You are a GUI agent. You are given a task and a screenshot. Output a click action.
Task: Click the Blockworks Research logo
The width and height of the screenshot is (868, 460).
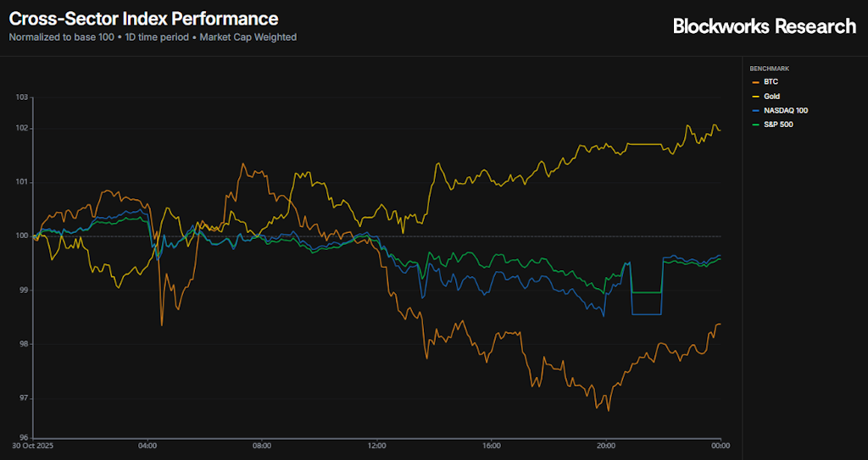[764, 26]
